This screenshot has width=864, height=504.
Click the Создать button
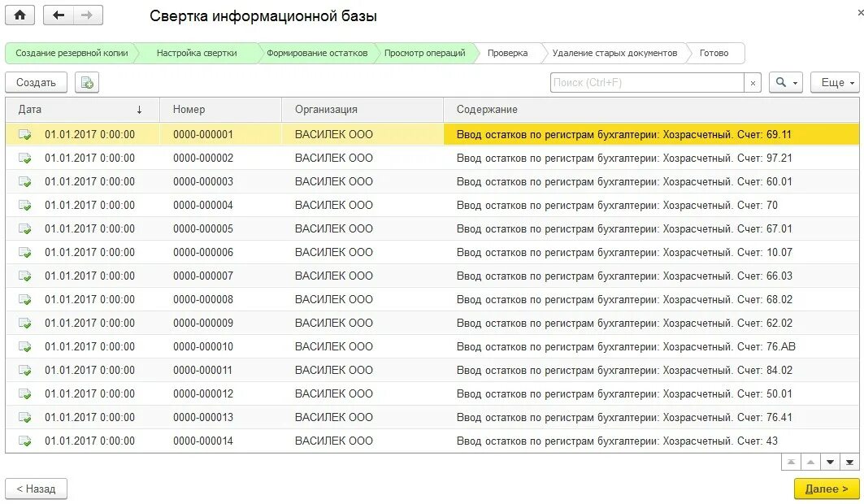[x=36, y=83]
